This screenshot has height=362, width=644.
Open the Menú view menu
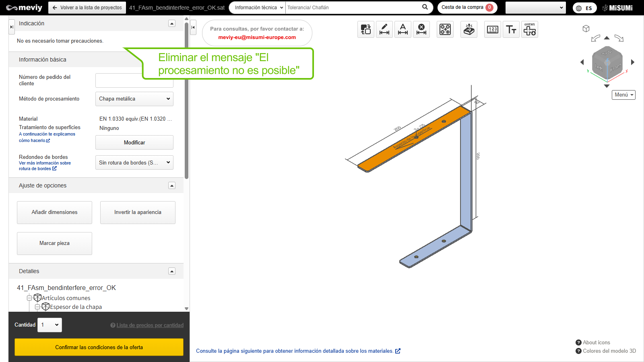(x=623, y=95)
